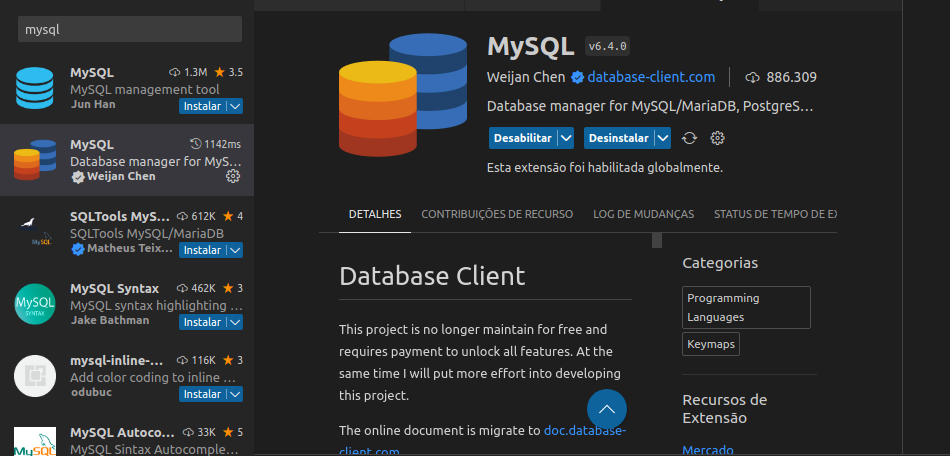
Task: Expand the Instalar dropdown for MySQL Syntax
Action: (236, 322)
